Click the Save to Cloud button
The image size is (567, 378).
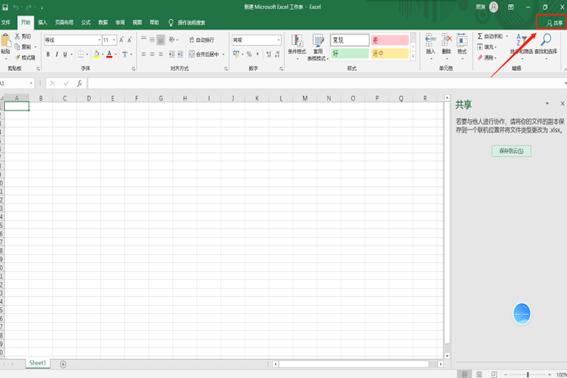511,151
